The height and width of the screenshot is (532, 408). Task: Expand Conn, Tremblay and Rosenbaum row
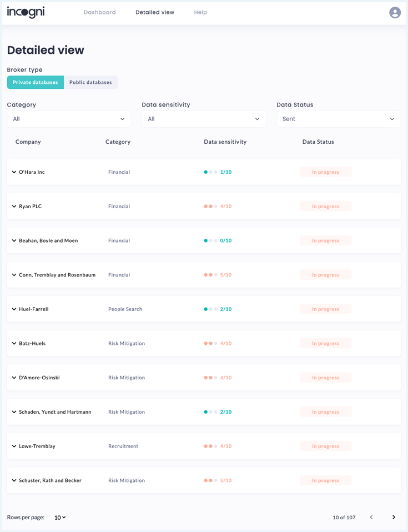(x=14, y=275)
